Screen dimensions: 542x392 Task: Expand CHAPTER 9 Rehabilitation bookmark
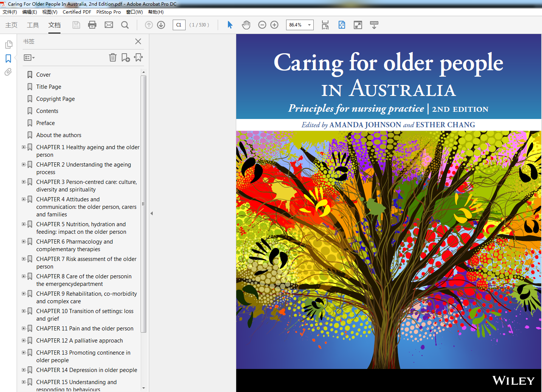coord(23,294)
